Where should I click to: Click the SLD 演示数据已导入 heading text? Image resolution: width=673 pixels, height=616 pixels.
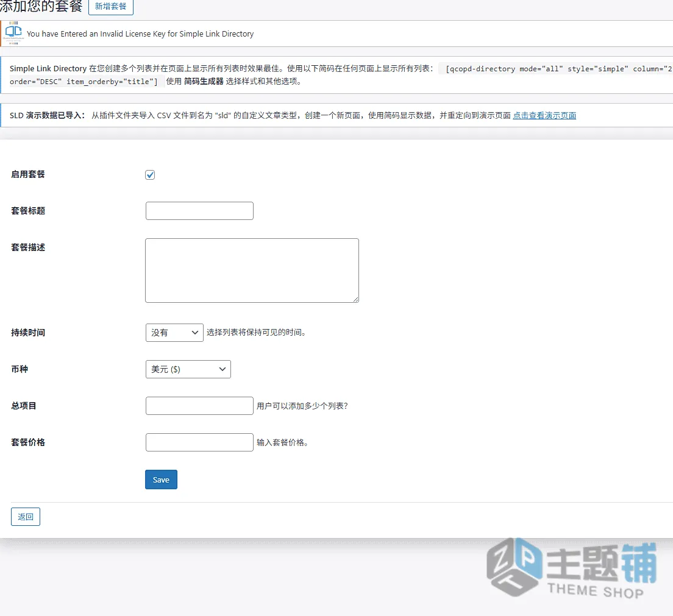pos(47,115)
